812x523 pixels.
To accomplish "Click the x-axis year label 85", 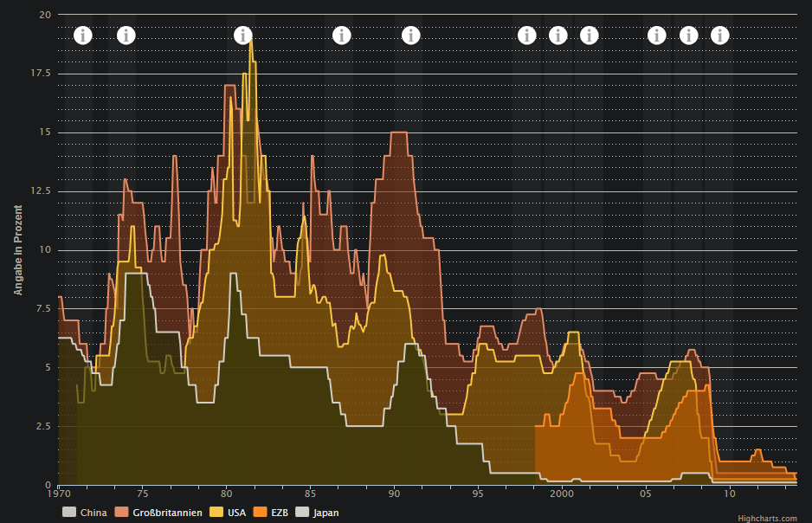I will pyautogui.click(x=310, y=494).
